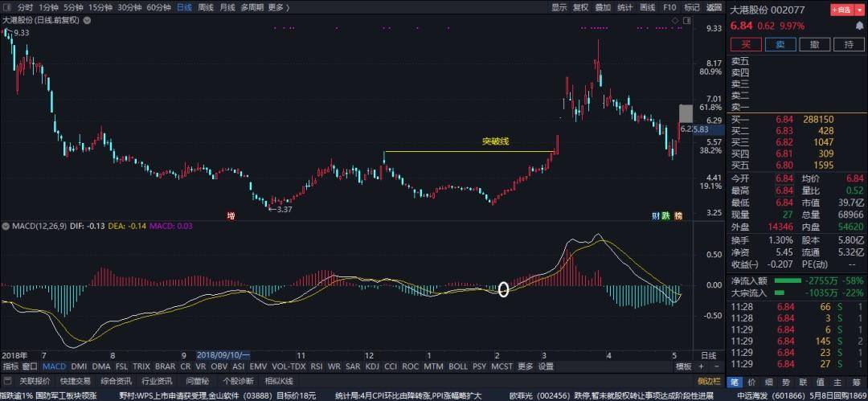The width and height of the screenshot is (868, 401).
Task: Select the KDJ indicator
Action: [373, 366]
